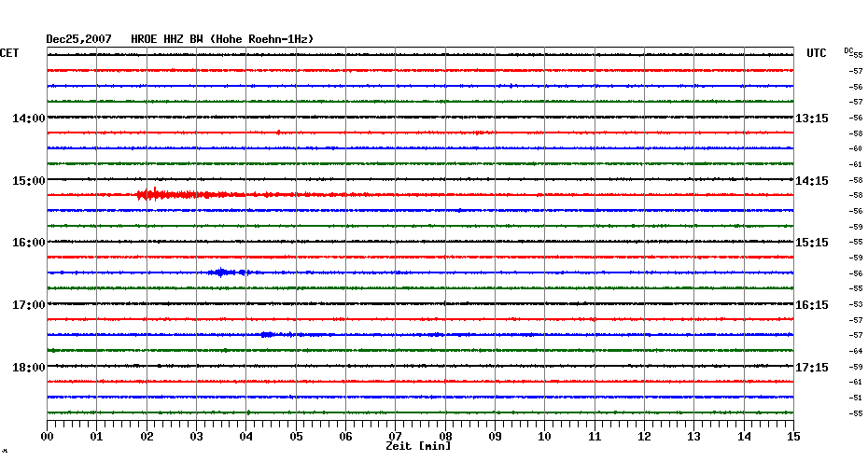Select the 16:00 CET time label
The height and width of the screenshot is (461, 868).
tap(29, 243)
